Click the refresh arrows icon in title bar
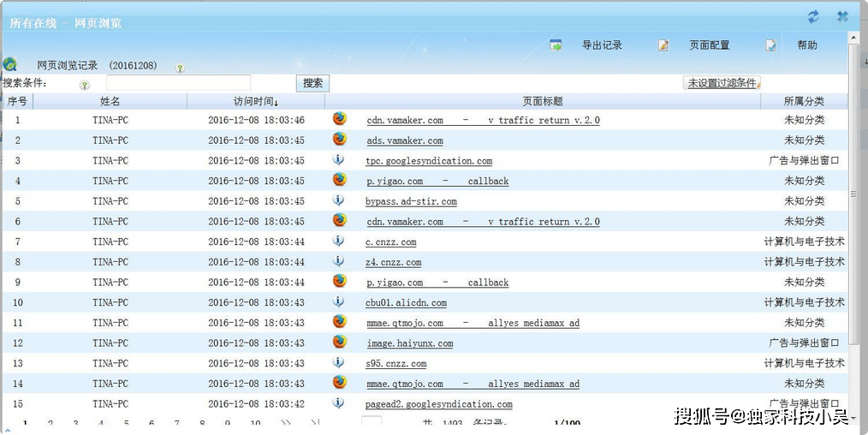The image size is (868, 435). coord(812,16)
